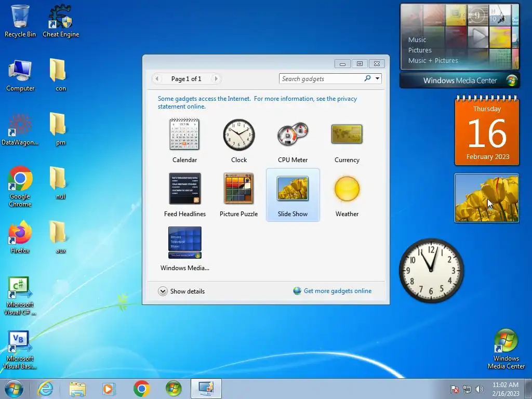Go to the previous gadget page
532x399 pixels.
point(157,79)
